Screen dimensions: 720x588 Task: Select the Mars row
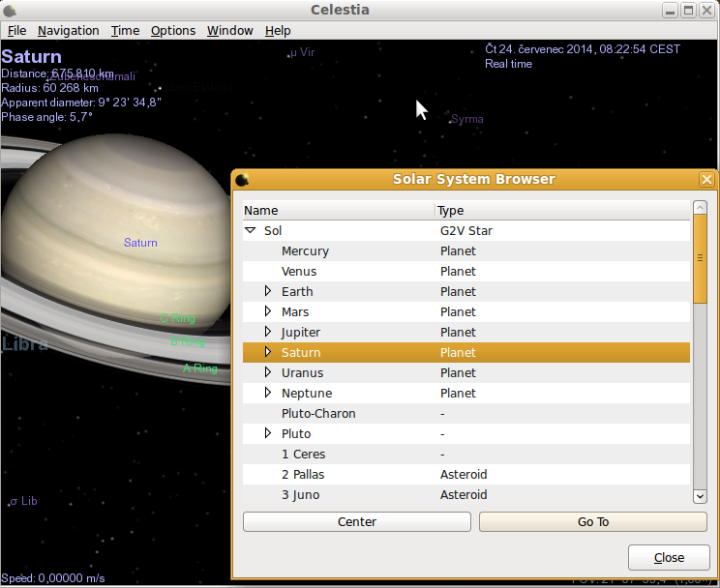click(466, 311)
